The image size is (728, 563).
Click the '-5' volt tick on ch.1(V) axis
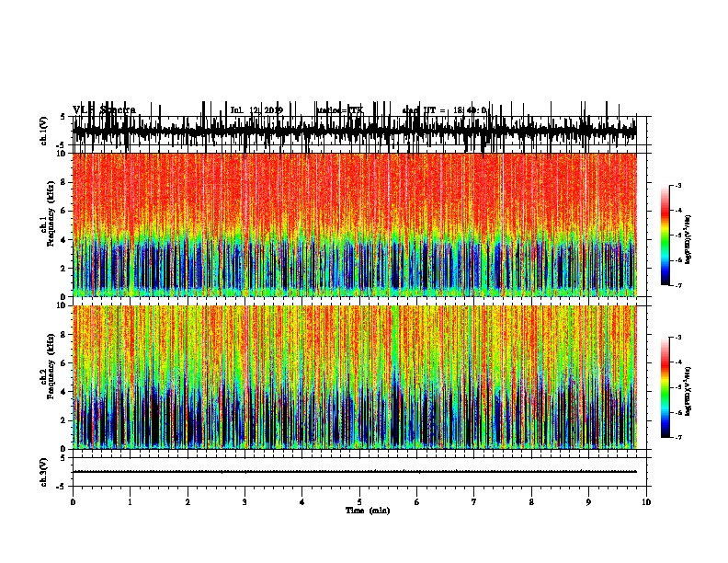click(x=62, y=145)
